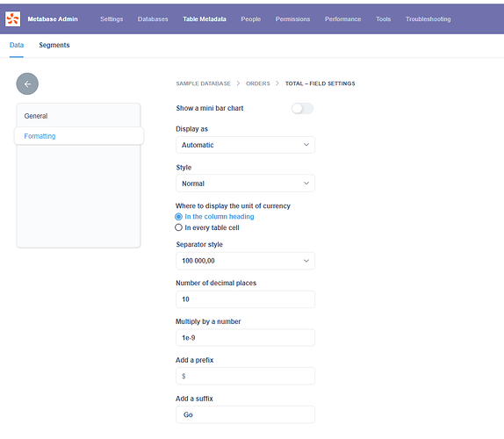This screenshot has width=504, height=439.
Task: Click the Orders breadcrumb link
Action: 258,83
